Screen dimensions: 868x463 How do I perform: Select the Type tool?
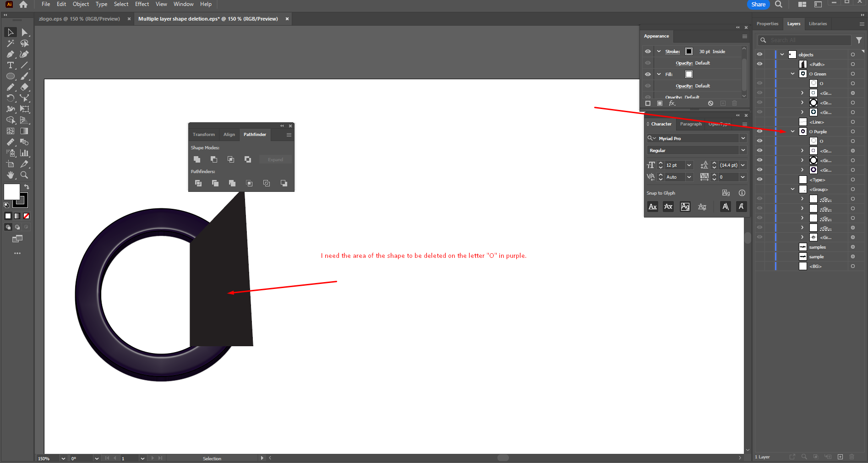tap(10, 65)
